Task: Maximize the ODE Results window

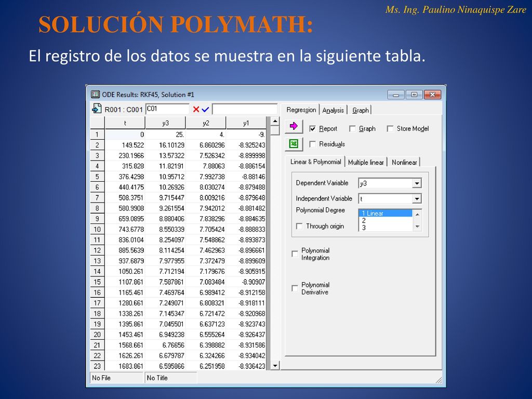Action: pos(414,95)
